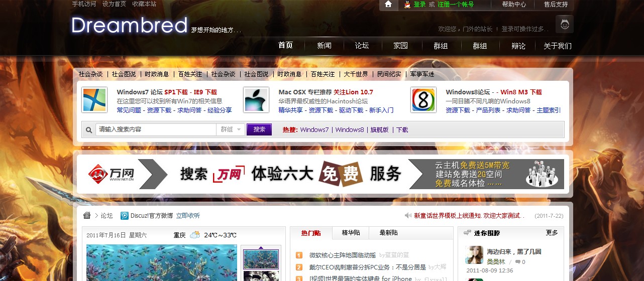Open the 新童话世界模板上线通知 announcement

[469, 216]
